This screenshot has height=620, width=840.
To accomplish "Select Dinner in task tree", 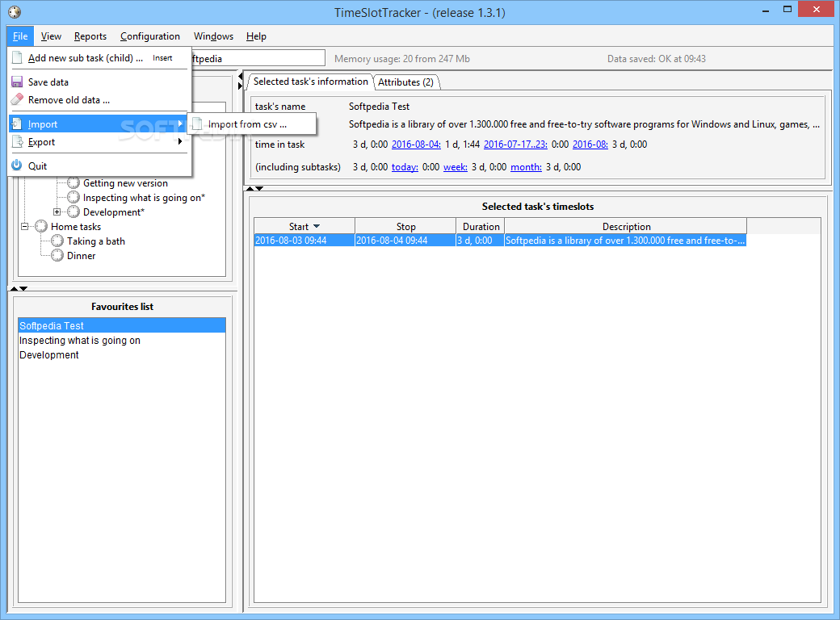I will (81, 255).
